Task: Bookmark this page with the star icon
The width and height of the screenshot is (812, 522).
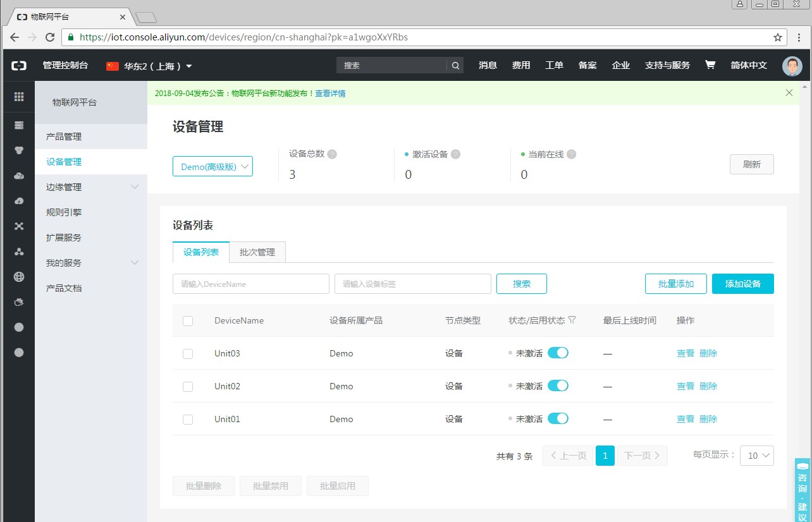Action: tap(778, 37)
